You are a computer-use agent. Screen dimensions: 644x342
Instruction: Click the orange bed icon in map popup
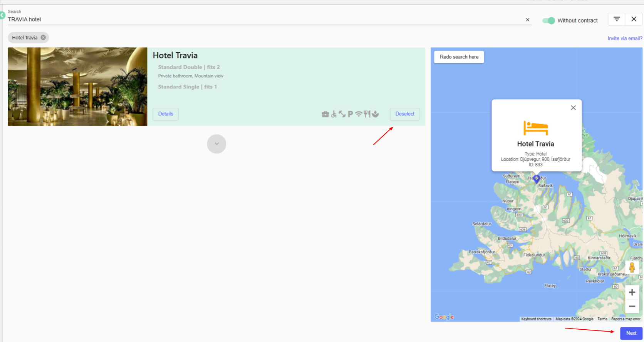[x=535, y=128]
